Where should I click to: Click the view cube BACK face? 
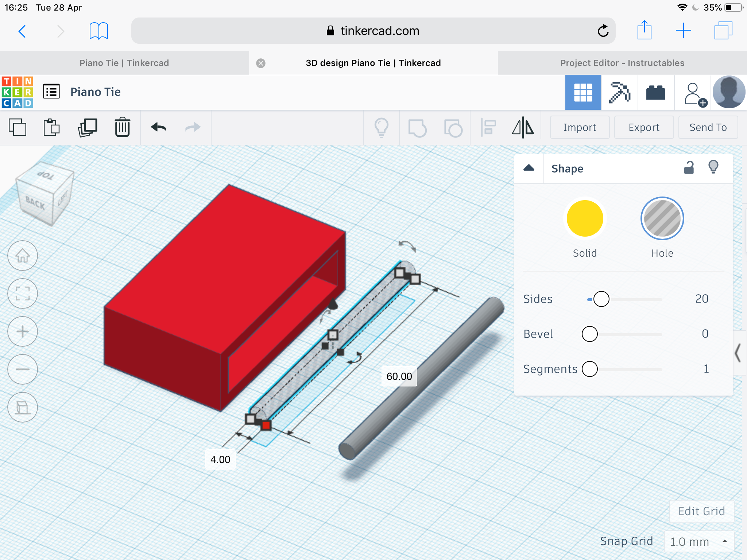35,203
